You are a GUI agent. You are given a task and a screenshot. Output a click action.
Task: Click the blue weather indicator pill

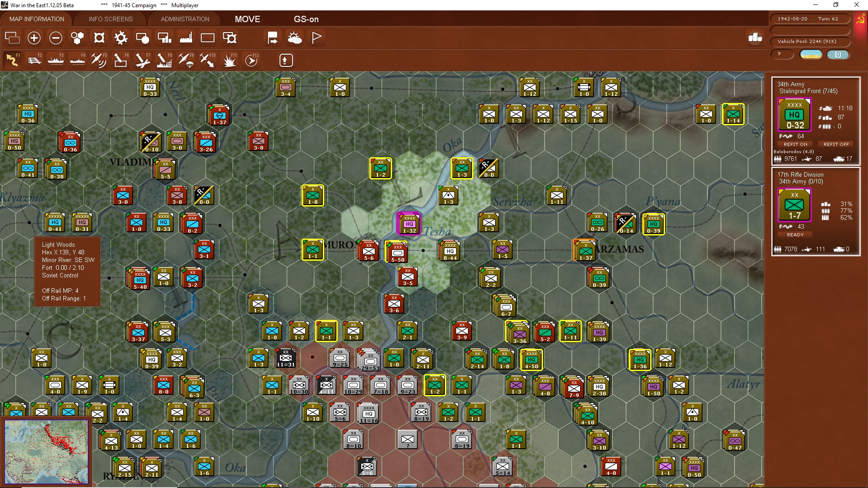tap(837, 55)
